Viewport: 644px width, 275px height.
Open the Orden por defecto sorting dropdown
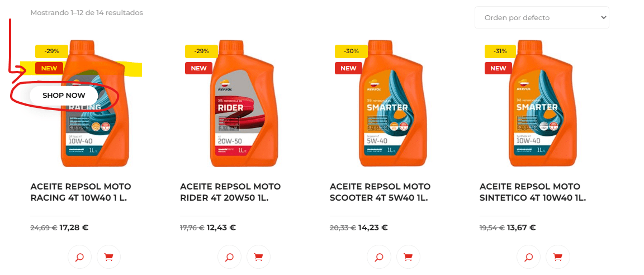(x=542, y=18)
